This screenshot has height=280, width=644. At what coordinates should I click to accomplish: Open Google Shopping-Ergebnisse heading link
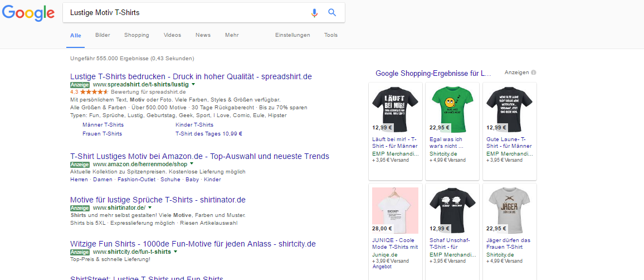tap(433, 74)
